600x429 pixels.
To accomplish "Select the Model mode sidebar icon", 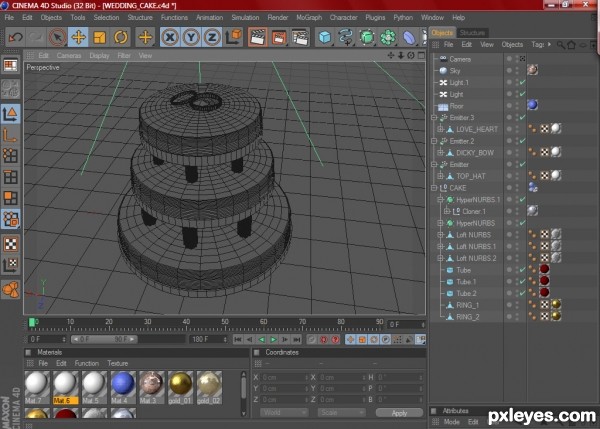I will click(x=10, y=114).
